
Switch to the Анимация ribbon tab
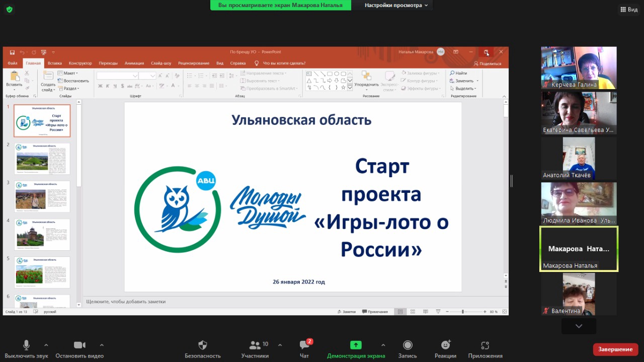coord(134,63)
